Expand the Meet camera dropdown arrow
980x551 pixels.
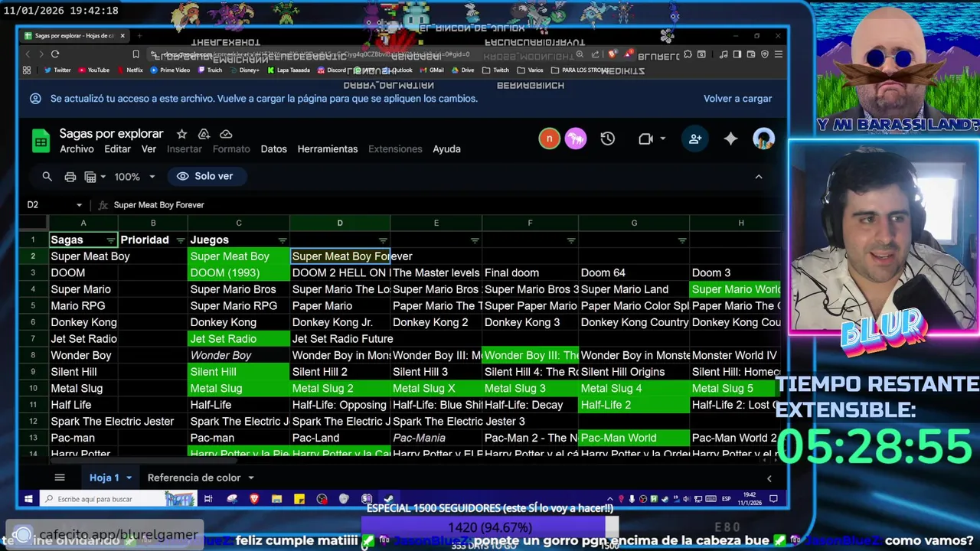click(x=663, y=139)
